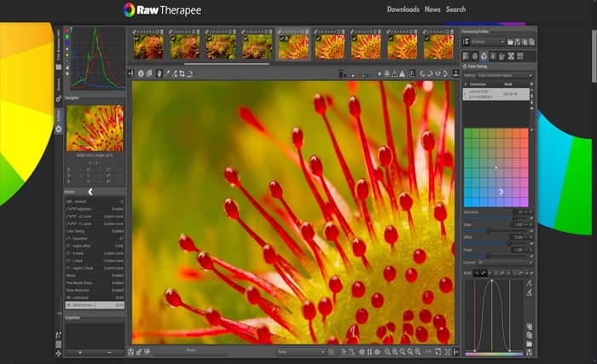
Task: Toggle before/after view icon
Action: point(149,74)
